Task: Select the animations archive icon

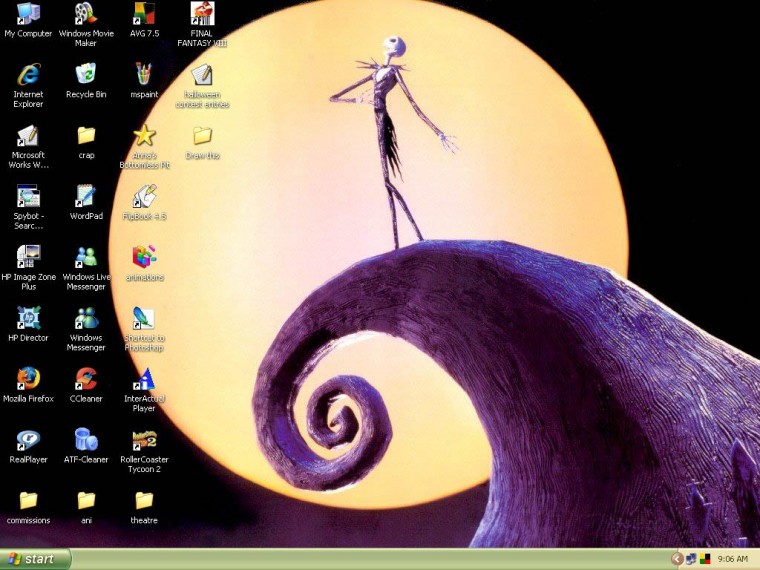Action: pyautogui.click(x=144, y=258)
